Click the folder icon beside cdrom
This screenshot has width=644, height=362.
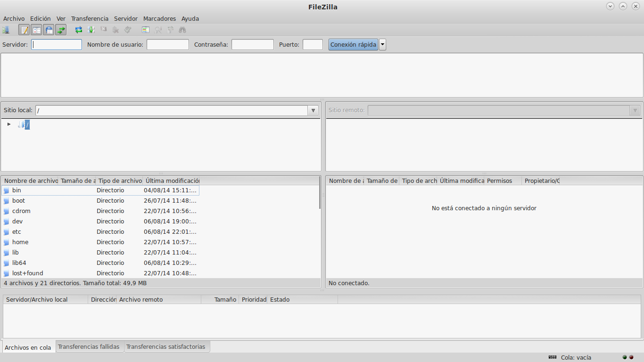tap(7, 211)
